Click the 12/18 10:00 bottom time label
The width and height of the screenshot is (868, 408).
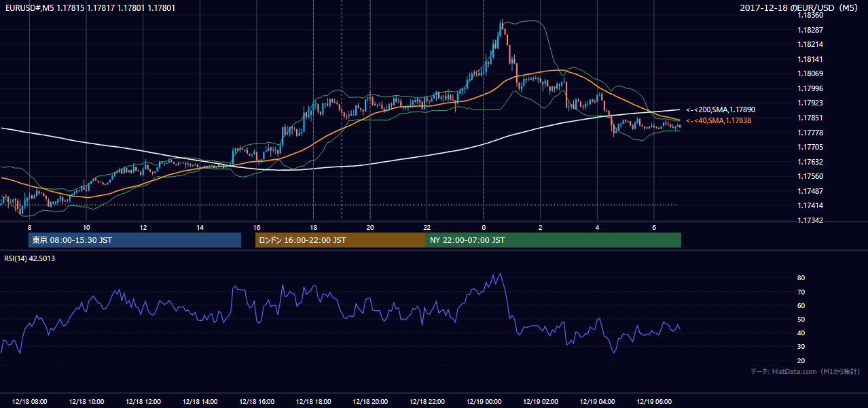[x=86, y=401]
